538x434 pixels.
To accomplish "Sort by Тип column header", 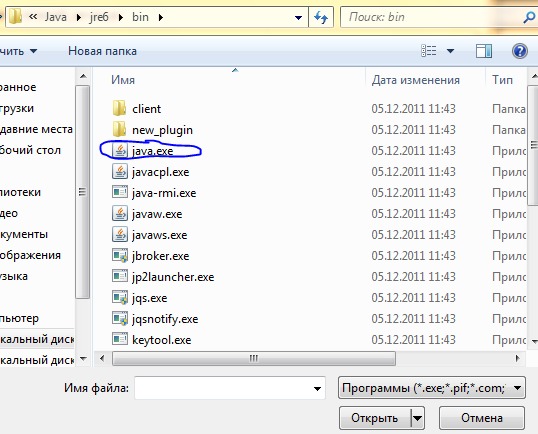I will [503, 80].
